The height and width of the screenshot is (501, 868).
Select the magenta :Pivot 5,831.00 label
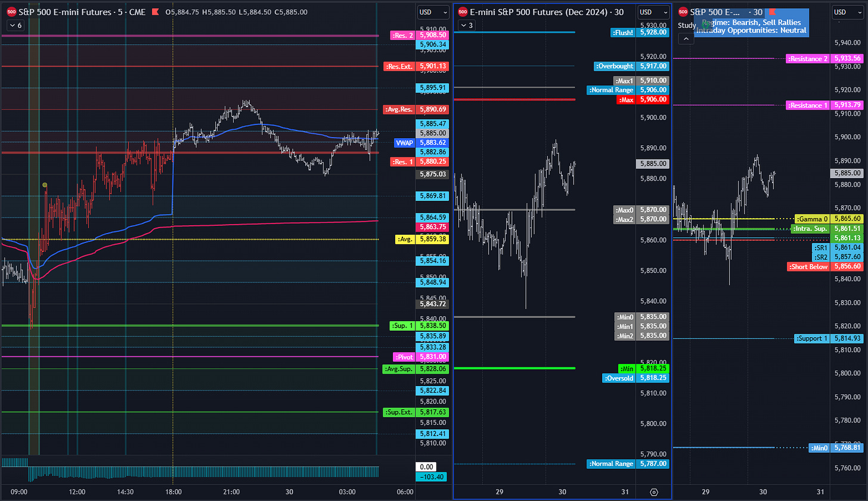421,357
